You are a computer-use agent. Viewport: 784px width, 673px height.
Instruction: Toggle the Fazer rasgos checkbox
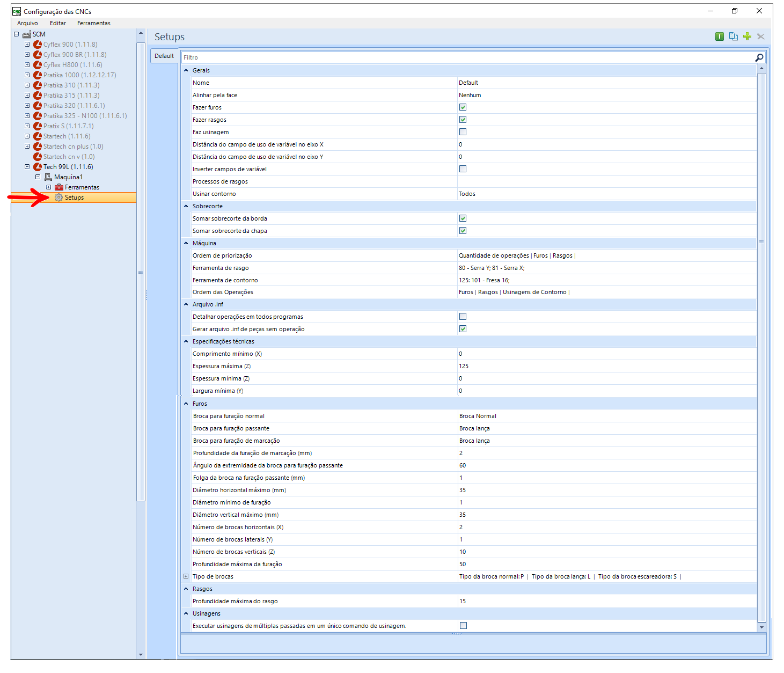[463, 120]
